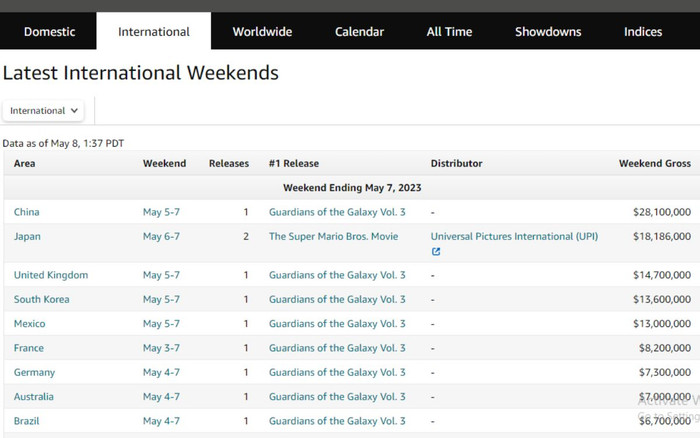Click the Weekend Gross column header
The width and height of the screenshot is (700, 438).
pos(654,163)
